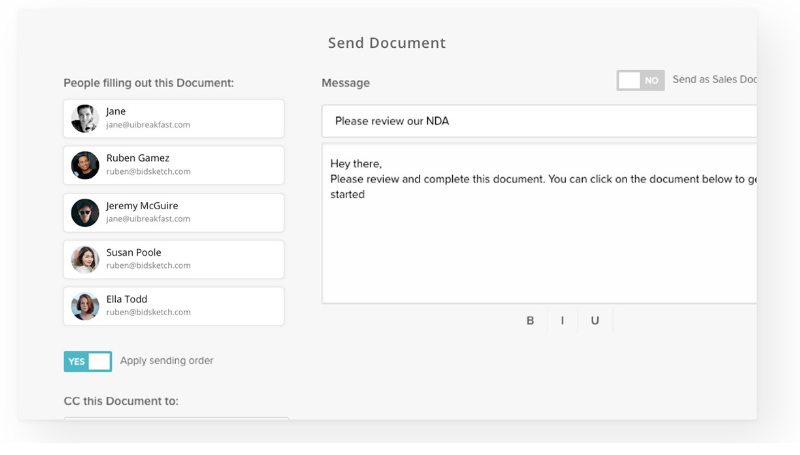Viewport: 800px width, 455px height.
Task: Click Ella Todd's email address
Action: (x=148, y=313)
